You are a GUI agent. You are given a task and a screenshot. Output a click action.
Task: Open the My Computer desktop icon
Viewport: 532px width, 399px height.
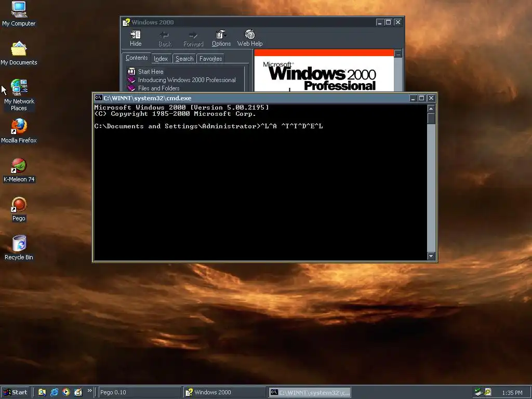tap(19, 14)
